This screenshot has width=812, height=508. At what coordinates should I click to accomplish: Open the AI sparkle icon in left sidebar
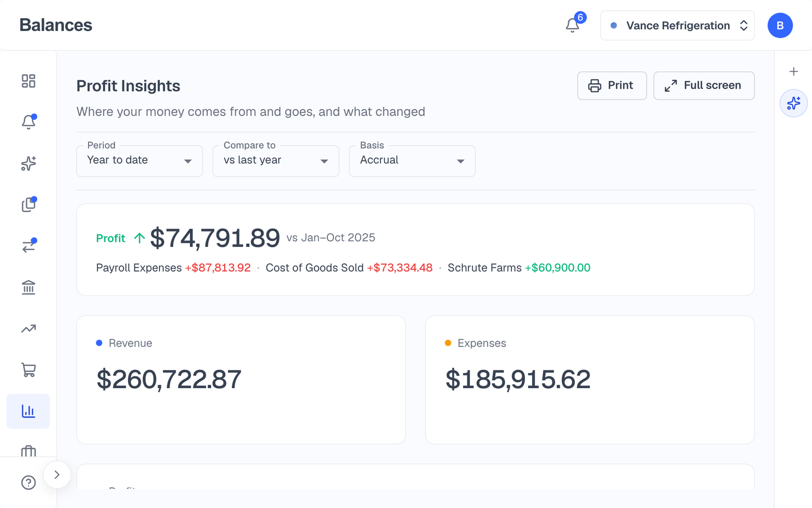click(28, 163)
